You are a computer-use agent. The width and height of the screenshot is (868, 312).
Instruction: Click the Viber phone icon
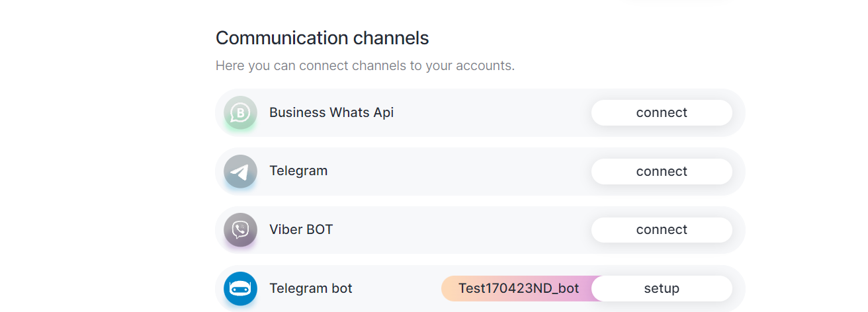pyautogui.click(x=240, y=230)
